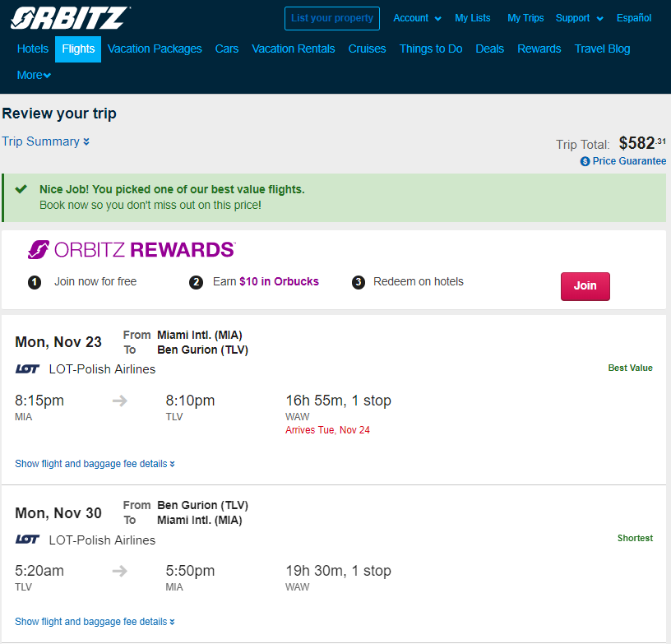The width and height of the screenshot is (671, 644).
Task: Show flight and baggage details for Nov 30
Action: point(95,622)
